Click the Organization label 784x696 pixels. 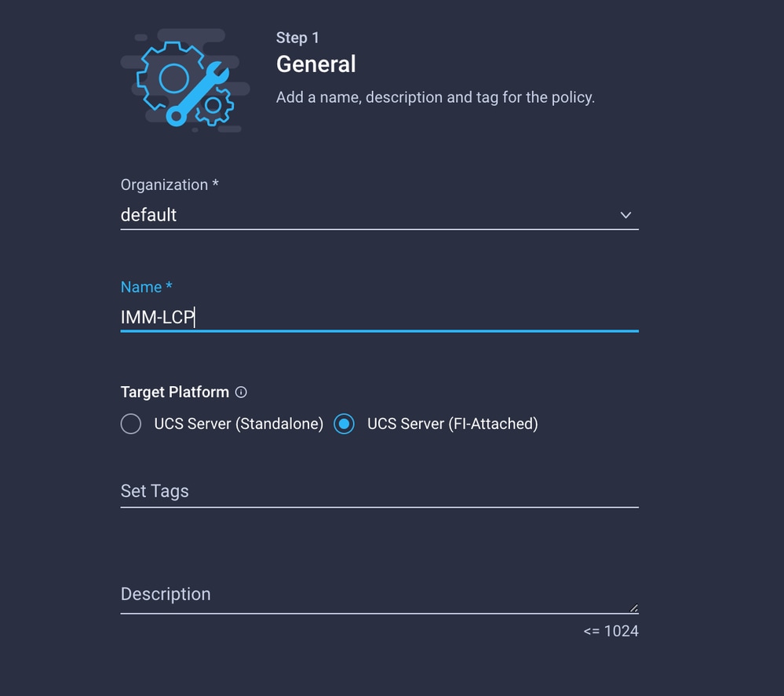click(x=170, y=184)
